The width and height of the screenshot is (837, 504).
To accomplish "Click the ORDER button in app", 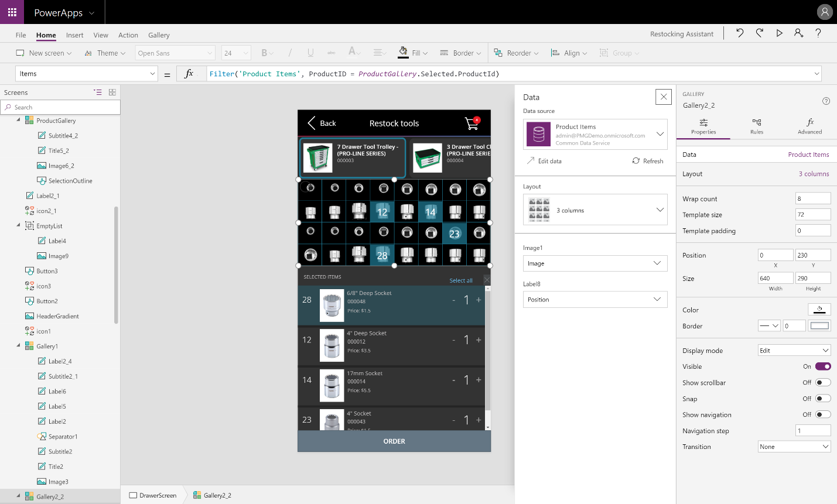I will point(394,441).
